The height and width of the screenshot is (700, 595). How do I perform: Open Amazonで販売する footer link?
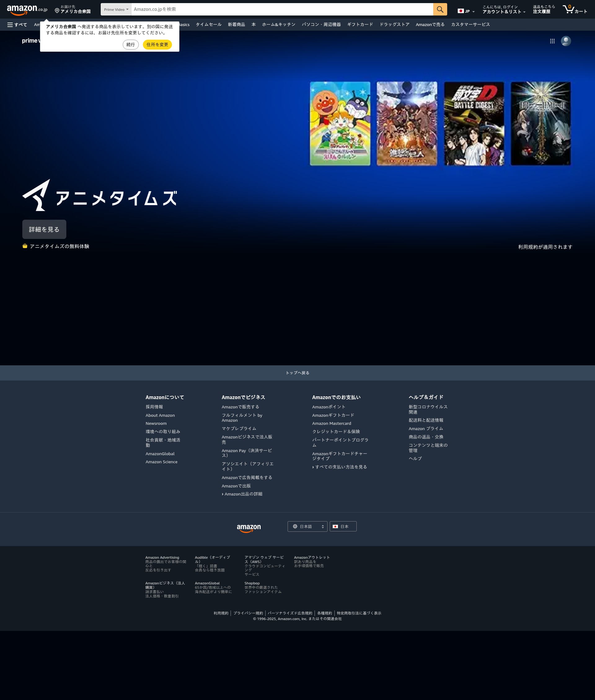(240, 407)
